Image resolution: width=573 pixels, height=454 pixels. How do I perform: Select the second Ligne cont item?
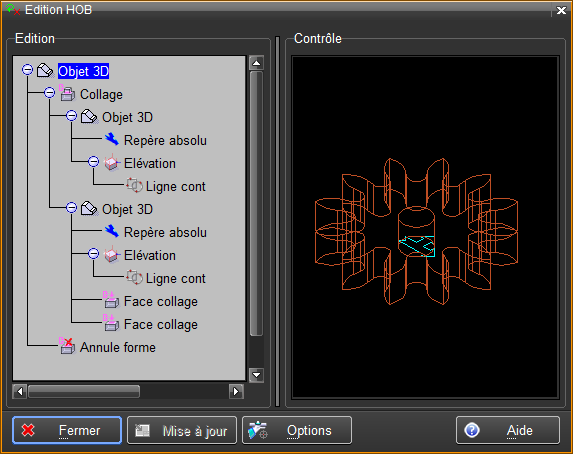pyautogui.click(x=175, y=279)
